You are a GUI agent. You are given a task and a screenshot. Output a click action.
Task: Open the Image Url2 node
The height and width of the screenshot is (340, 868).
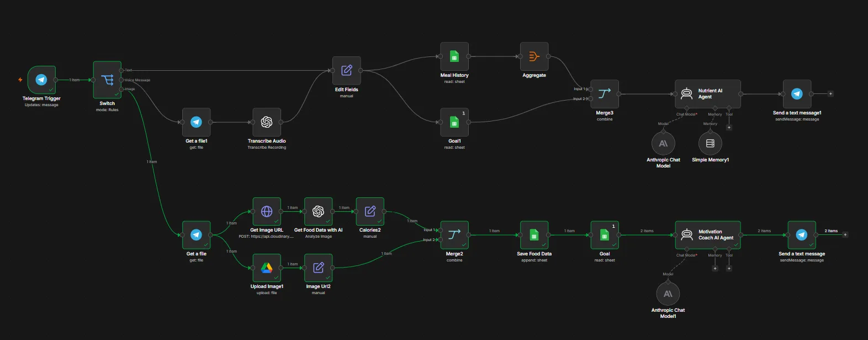[319, 268]
